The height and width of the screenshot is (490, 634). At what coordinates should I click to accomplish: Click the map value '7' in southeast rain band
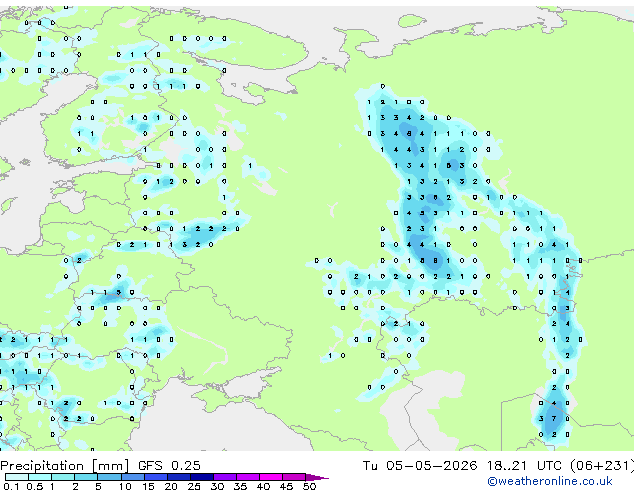point(554,419)
